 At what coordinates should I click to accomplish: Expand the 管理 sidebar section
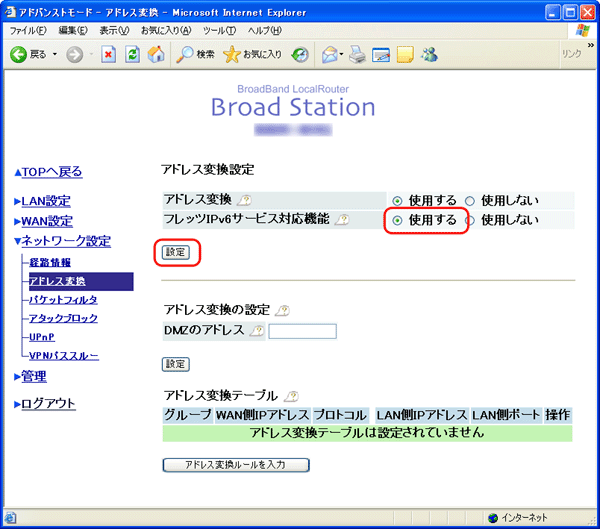(x=30, y=377)
